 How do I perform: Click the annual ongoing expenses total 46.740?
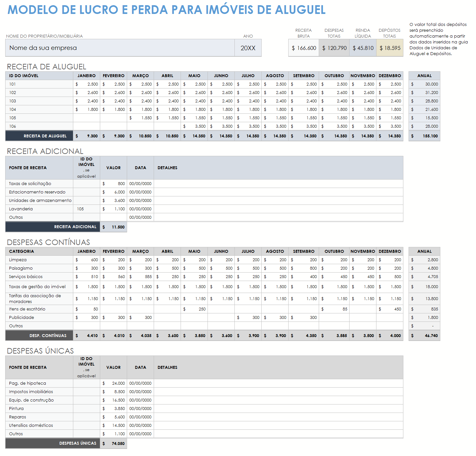click(424, 336)
